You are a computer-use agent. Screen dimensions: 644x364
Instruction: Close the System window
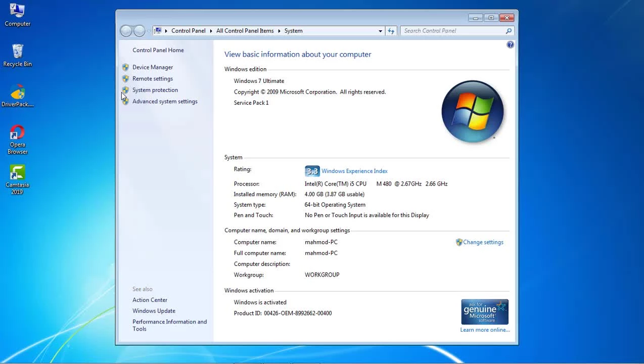coord(507,18)
